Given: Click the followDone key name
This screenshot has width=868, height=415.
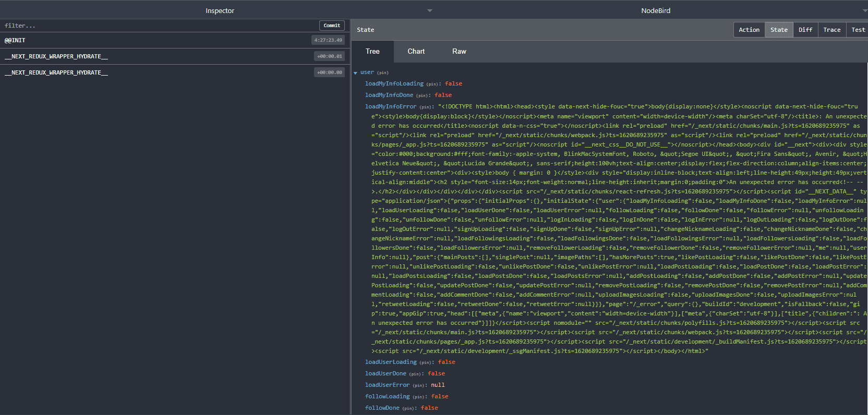Looking at the screenshot, I should 382,408.
